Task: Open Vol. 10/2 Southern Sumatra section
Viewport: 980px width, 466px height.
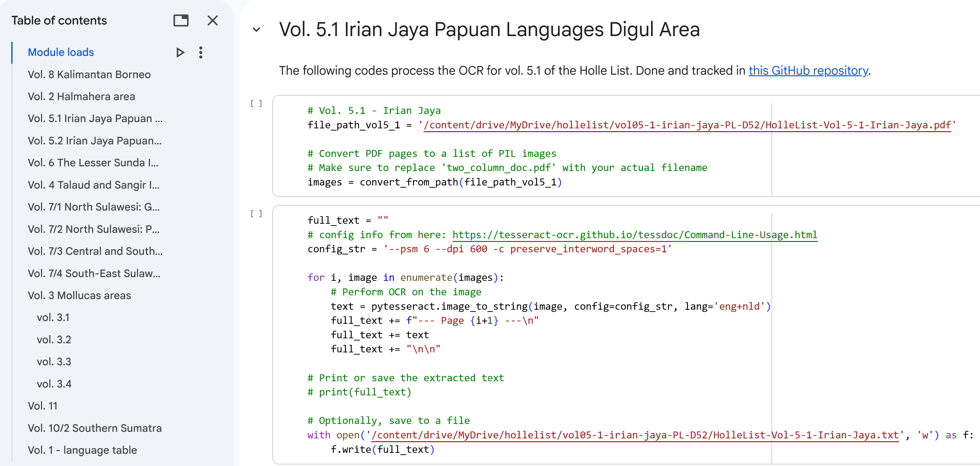Action: pos(94,428)
